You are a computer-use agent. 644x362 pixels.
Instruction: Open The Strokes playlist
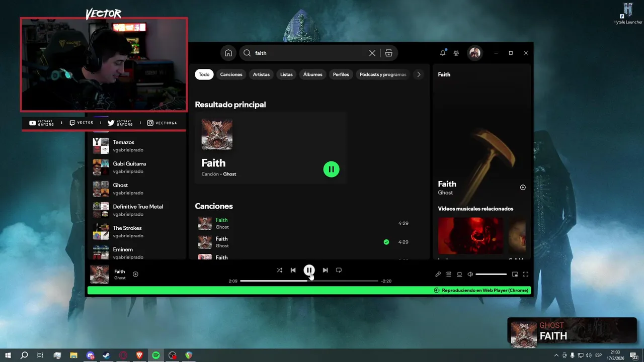(136, 231)
